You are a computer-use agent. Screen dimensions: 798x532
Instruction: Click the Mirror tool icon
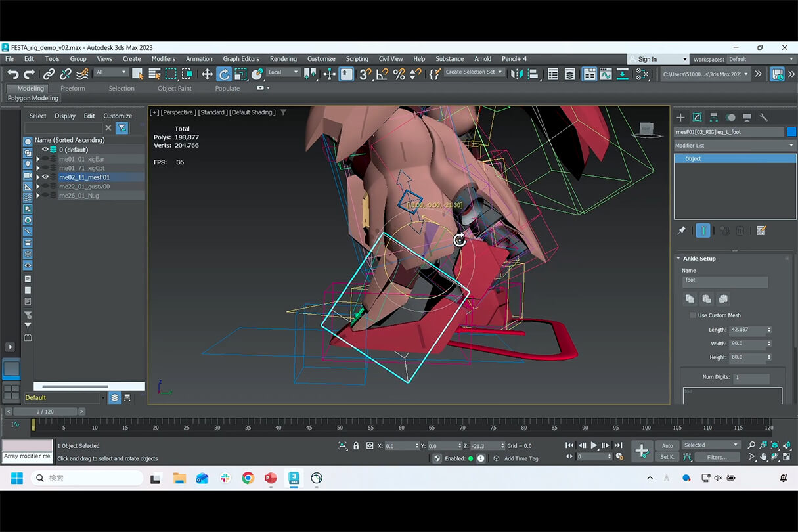[x=517, y=74]
